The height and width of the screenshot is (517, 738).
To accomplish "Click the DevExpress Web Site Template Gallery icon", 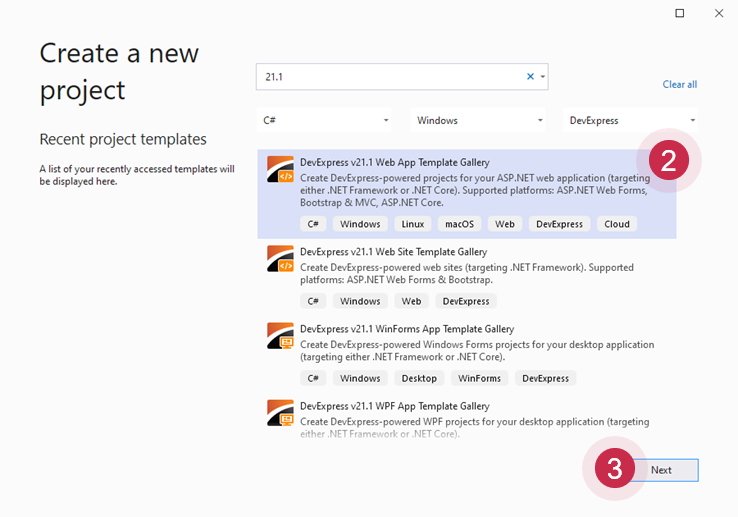I will click(281, 258).
